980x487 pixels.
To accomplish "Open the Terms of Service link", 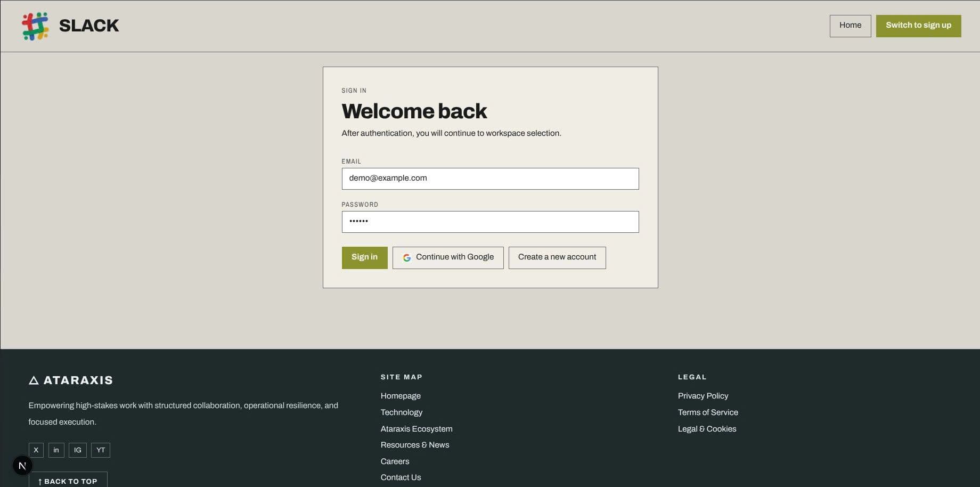I will pyautogui.click(x=708, y=412).
